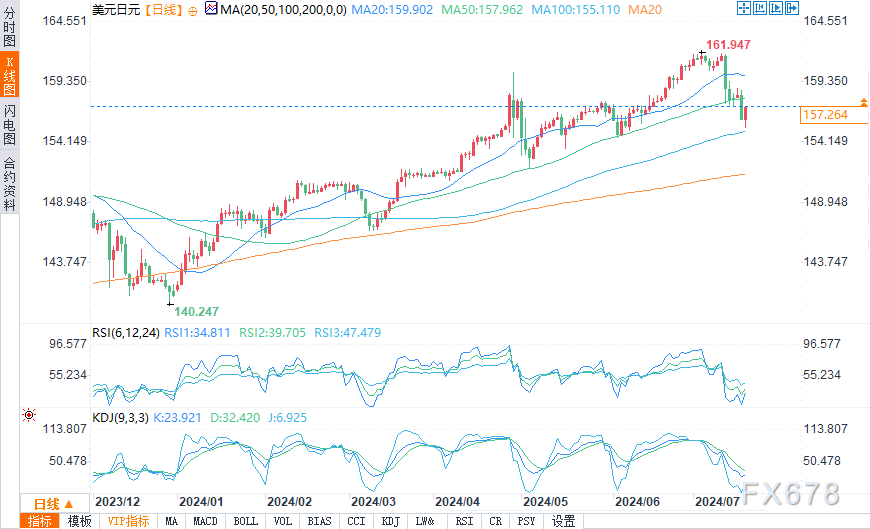Select the RSI indicator button
Viewport: 870px width, 529px height.
point(464,521)
